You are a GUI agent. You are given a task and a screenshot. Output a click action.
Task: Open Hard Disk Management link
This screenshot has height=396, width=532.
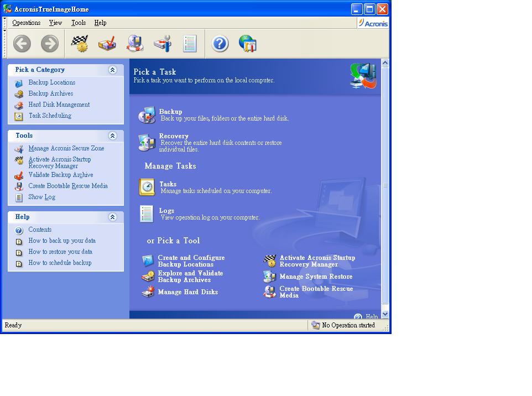pyautogui.click(x=59, y=105)
